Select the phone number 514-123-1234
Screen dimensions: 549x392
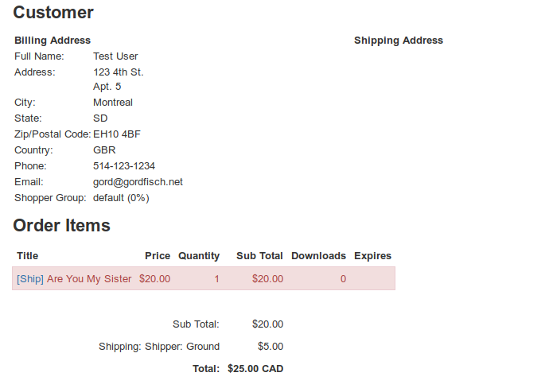click(x=124, y=166)
